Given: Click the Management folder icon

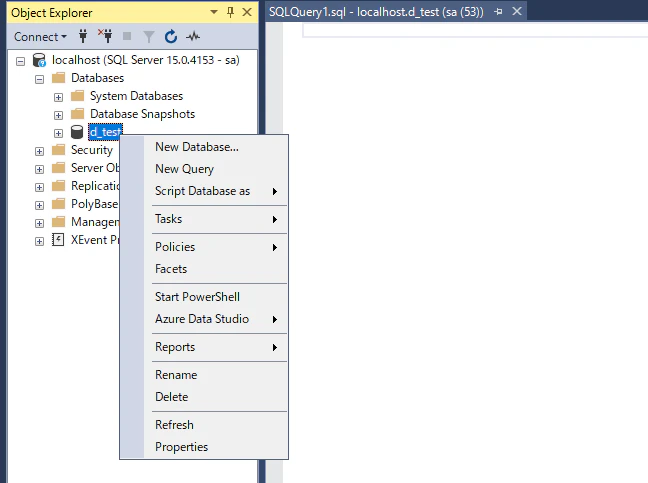Looking at the screenshot, I should [59, 222].
